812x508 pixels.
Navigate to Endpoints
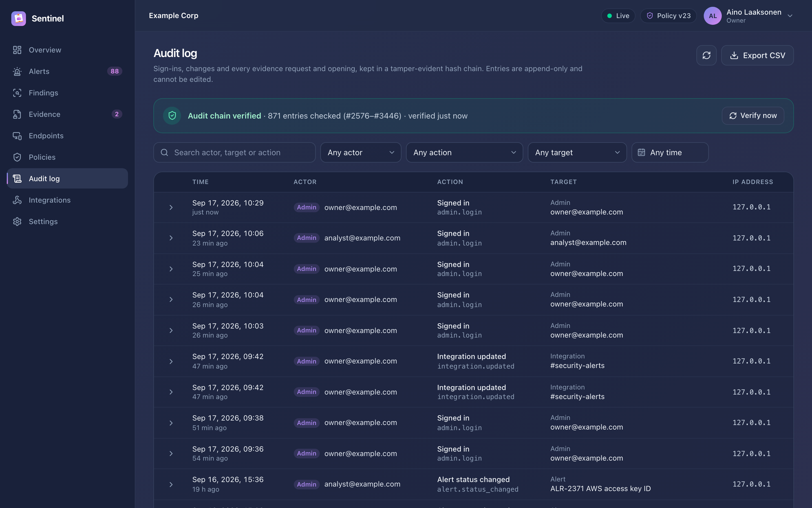(67, 136)
